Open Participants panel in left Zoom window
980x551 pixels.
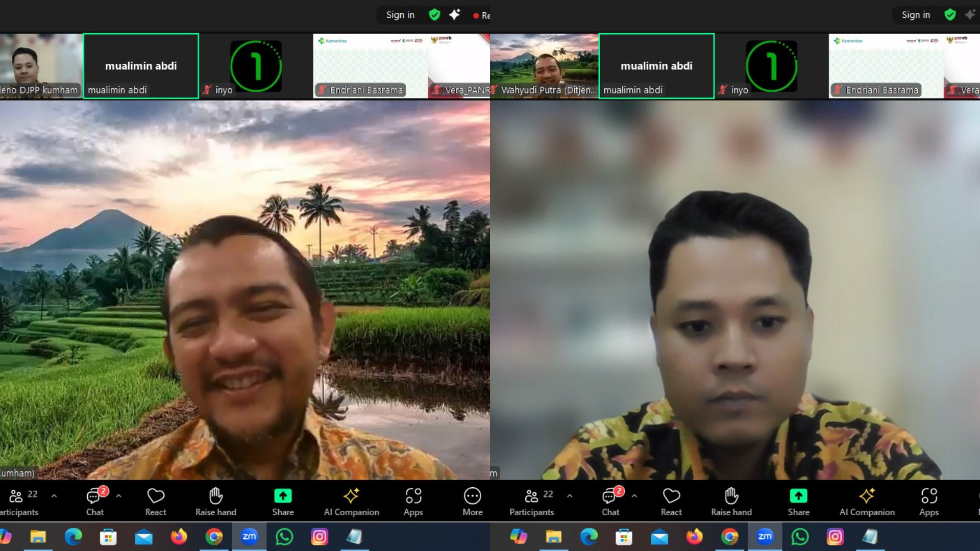[19, 503]
